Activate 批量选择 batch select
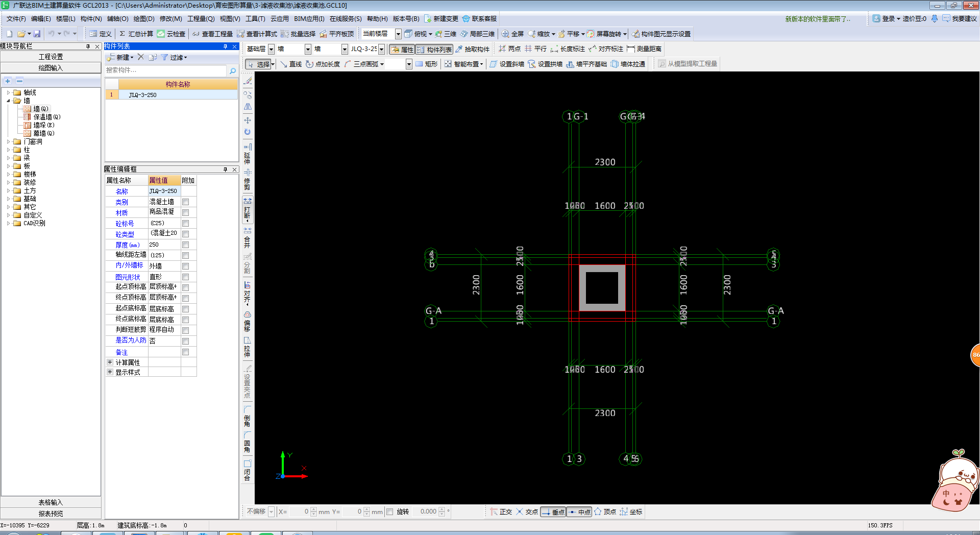Image resolution: width=980 pixels, height=535 pixels. tap(298, 34)
